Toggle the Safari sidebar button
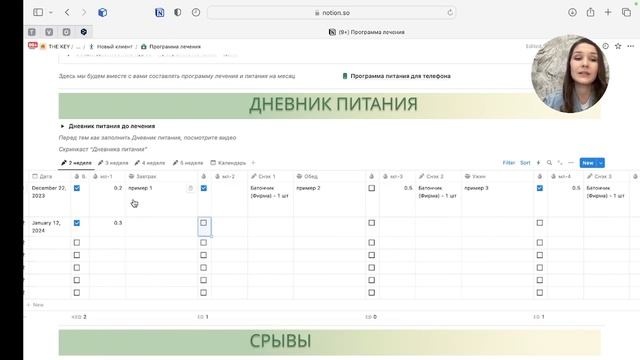Image resolution: width=640 pixels, height=360 pixels. [x=38, y=12]
